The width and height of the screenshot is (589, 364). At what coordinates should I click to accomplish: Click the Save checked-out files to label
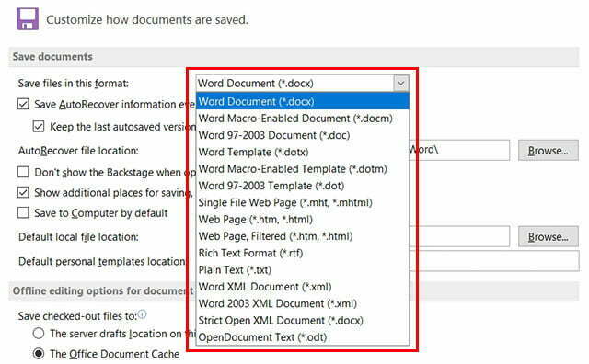pyautogui.click(x=77, y=316)
